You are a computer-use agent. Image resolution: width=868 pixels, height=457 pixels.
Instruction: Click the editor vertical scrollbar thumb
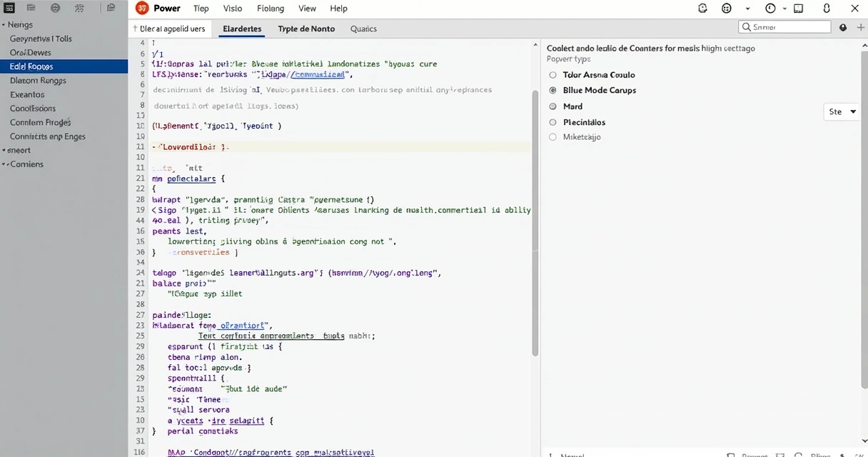pyautogui.click(x=535, y=223)
